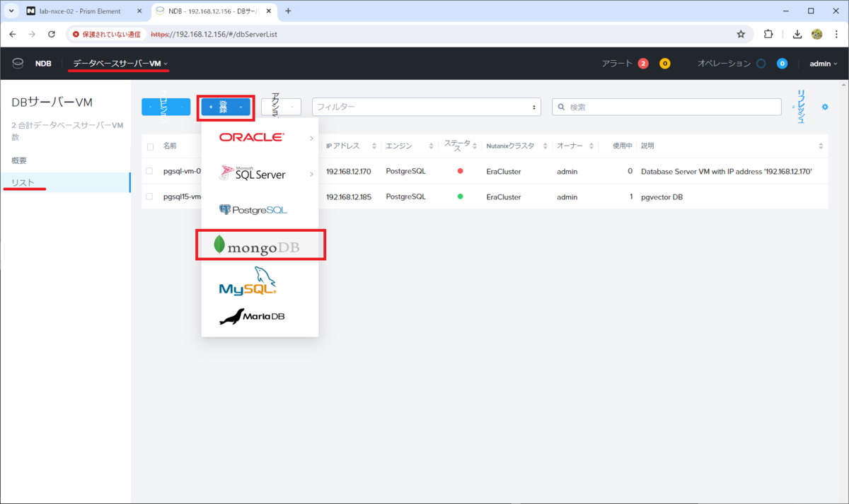The height and width of the screenshot is (504, 849).
Task: Choose MySQL from the engine menu
Action: tap(248, 281)
